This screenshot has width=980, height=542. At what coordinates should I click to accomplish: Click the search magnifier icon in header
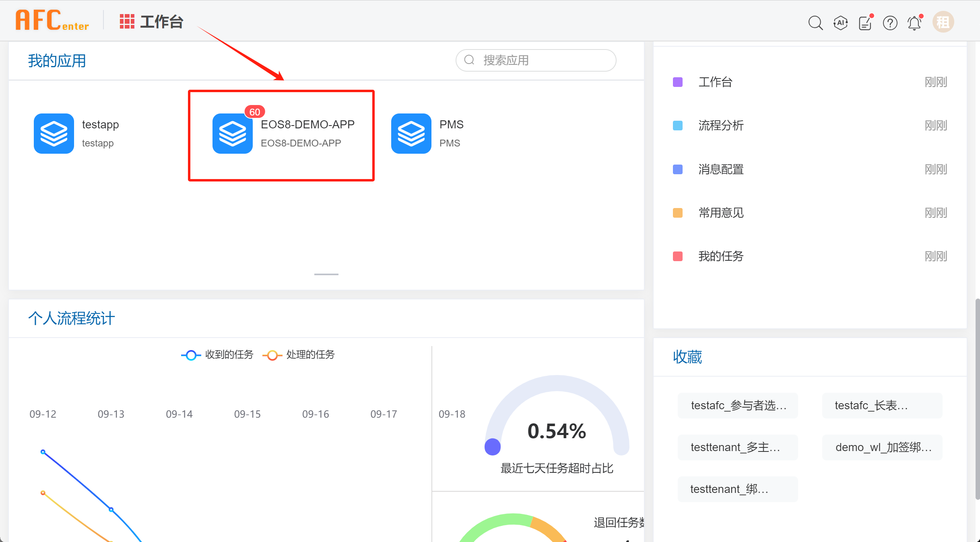coord(815,23)
